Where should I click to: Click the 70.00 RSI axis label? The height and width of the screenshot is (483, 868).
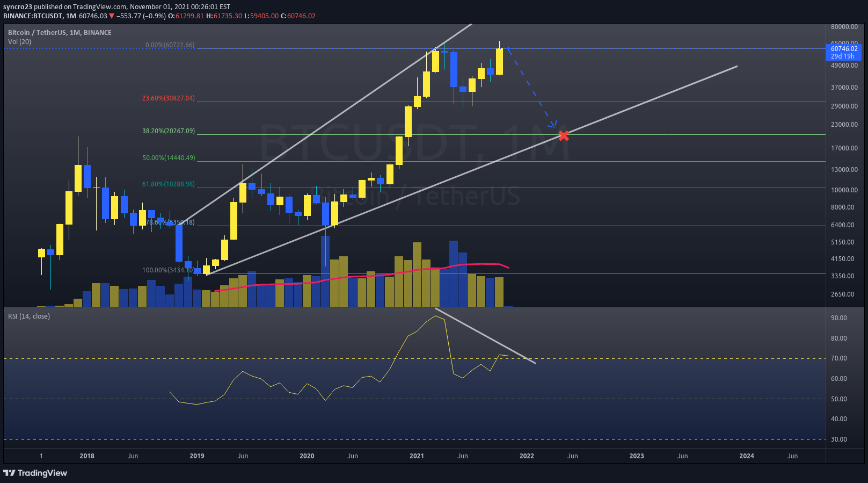click(839, 358)
